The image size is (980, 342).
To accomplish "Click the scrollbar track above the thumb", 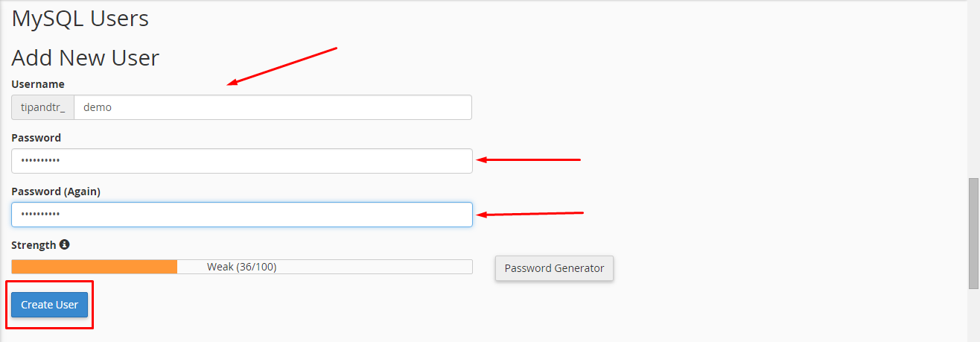I will (973, 89).
